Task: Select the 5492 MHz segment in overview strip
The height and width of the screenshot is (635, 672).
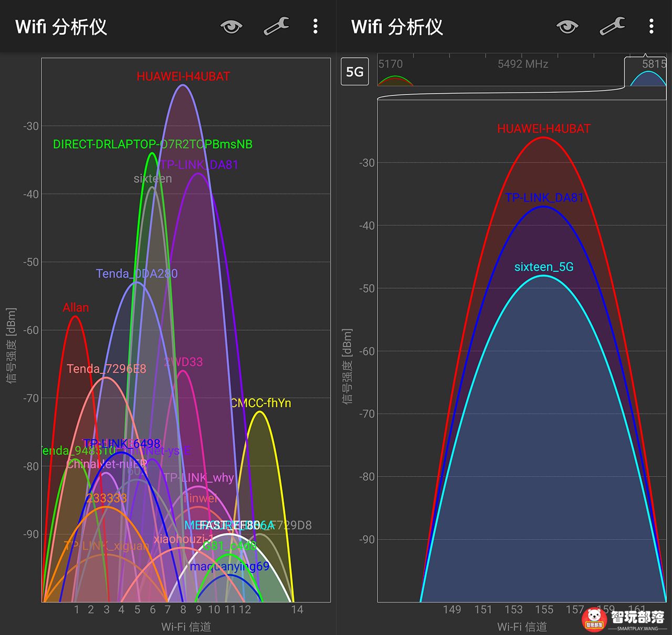Action: click(523, 64)
